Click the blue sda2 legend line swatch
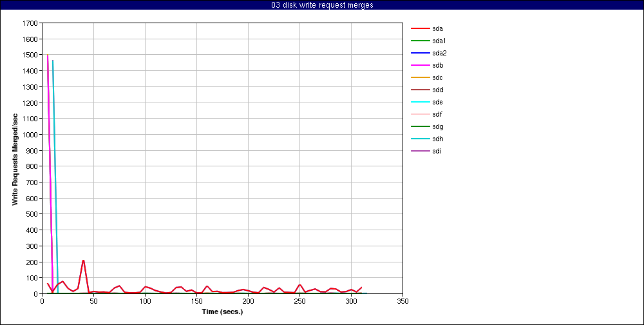The width and height of the screenshot is (644, 325). pos(420,53)
